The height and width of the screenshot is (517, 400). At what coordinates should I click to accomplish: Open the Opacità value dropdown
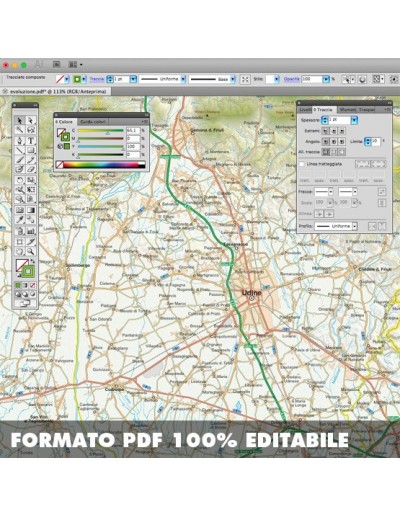(326, 79)
